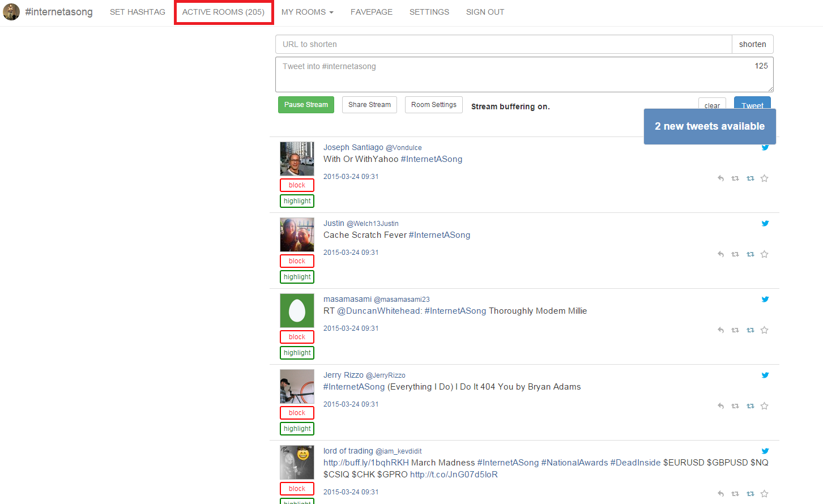Viewport: 823px width, 504px height.
Task: Click the #DeadInside hashtag
Action: (636, 463)
